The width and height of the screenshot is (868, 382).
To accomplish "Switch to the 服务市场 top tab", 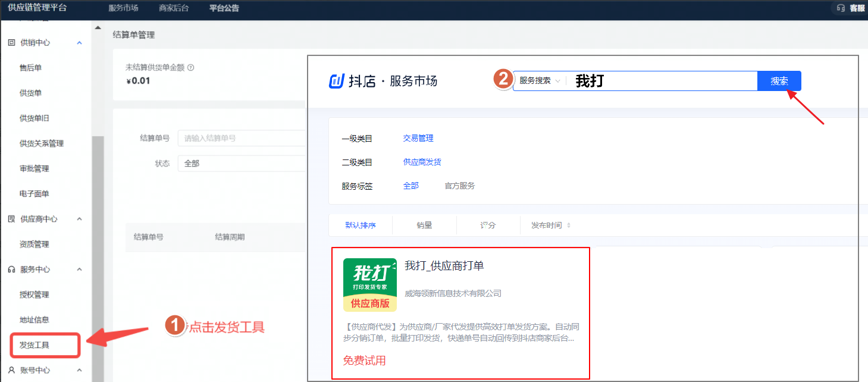I will [124, 8].
